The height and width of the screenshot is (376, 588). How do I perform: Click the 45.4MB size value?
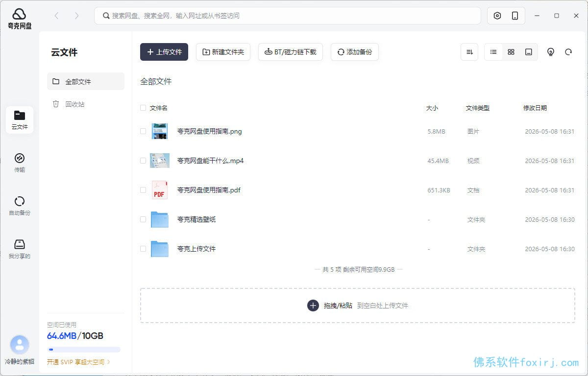(438, 161)
